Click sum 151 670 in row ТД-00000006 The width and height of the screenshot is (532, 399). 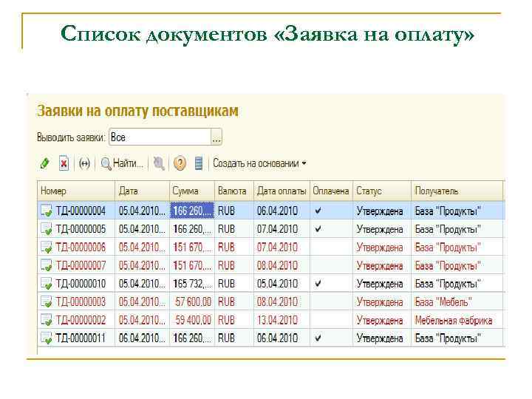coord(192,248)
